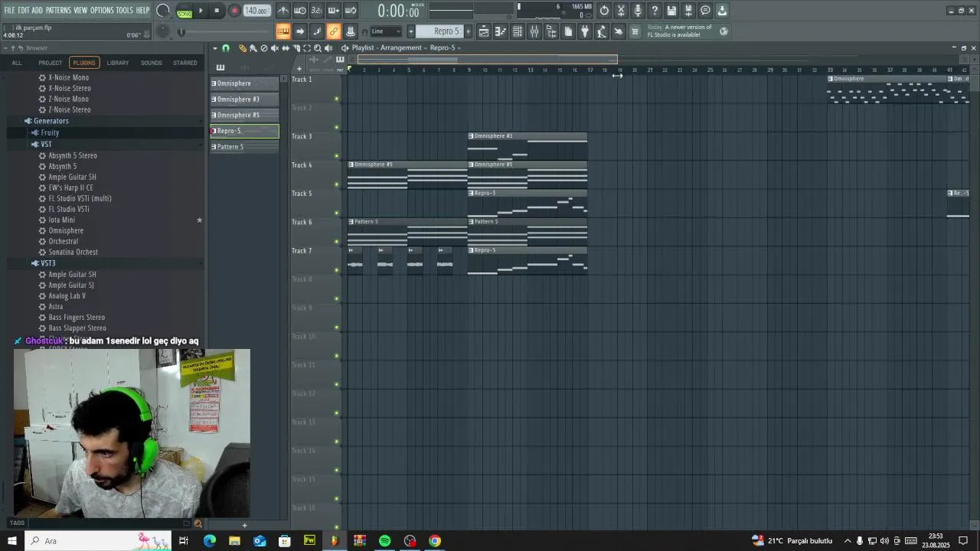Image resolution: width=980 pixels, height=551 pixels.
Task: Open the PATTERNS menu
Action: tap(58, 10)
